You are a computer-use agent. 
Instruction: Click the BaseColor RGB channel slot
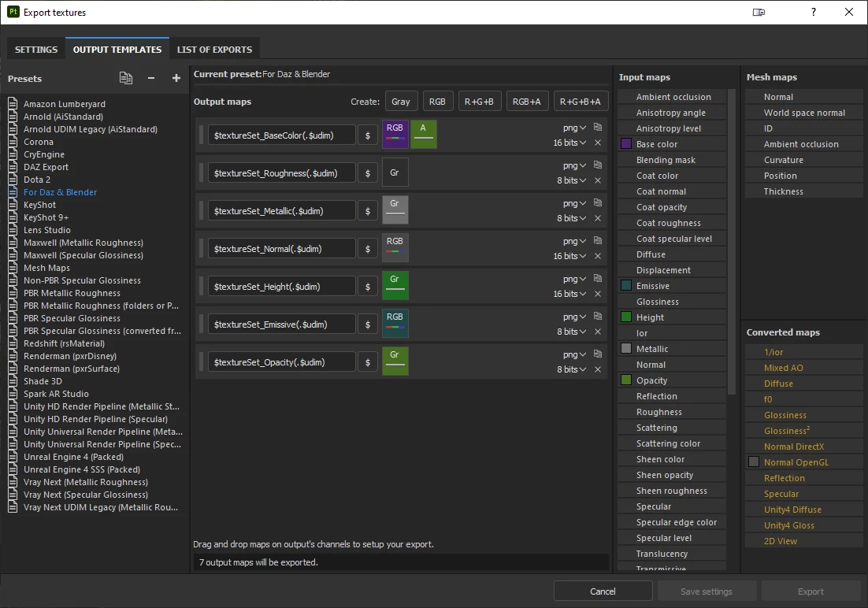395,134
